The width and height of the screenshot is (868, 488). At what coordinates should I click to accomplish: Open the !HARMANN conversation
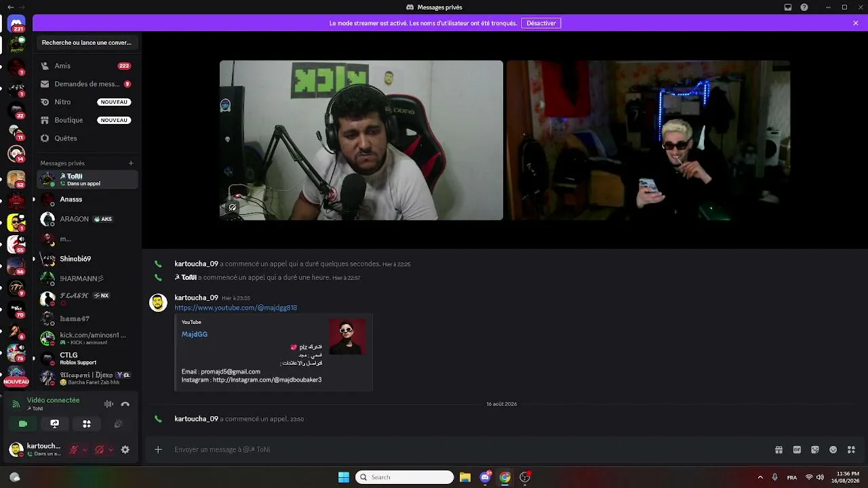pyautogui.click(x=87, y=279)
